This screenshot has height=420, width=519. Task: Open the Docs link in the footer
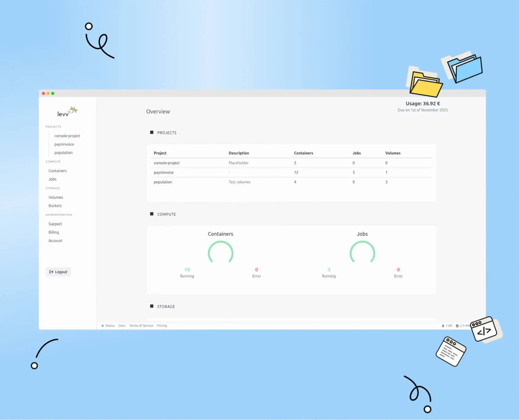(122, 326)
